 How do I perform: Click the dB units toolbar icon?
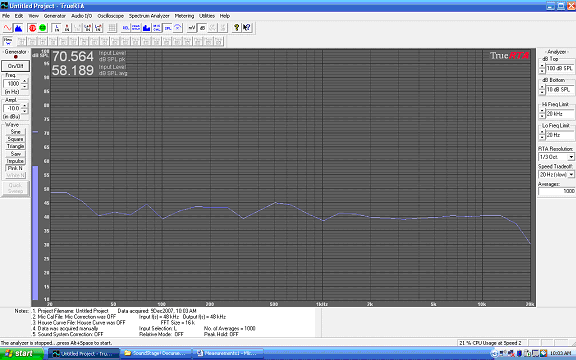[202, 28]
